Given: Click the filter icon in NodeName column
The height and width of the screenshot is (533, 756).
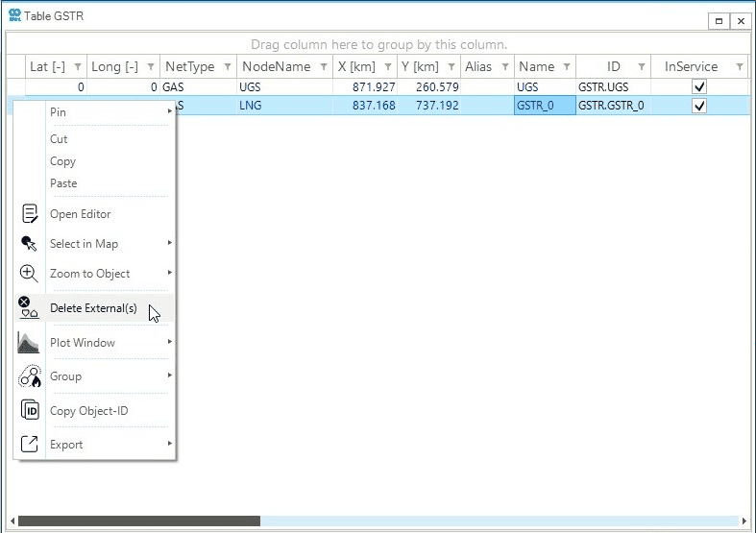Looking at the screenshot, I should tap(324, 67).
